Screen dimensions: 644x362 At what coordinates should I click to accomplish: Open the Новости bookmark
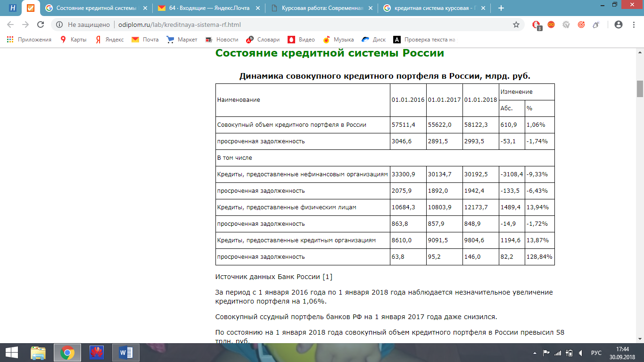pyautogui.click(x=222, y=40)
